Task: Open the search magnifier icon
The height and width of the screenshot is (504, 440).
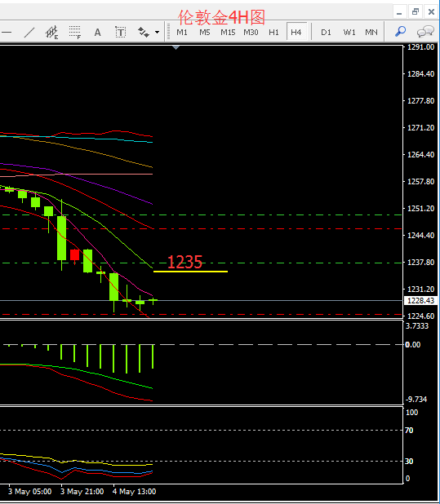Action: pyautogui.click(x=400, y=32)
